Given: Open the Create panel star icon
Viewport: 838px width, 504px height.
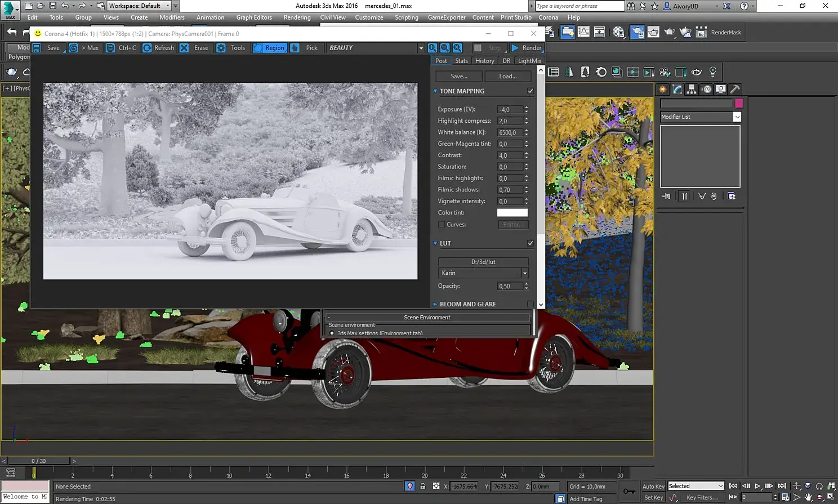Looking at the screenshot, I should pyautogui.click(x=663, y=89).
